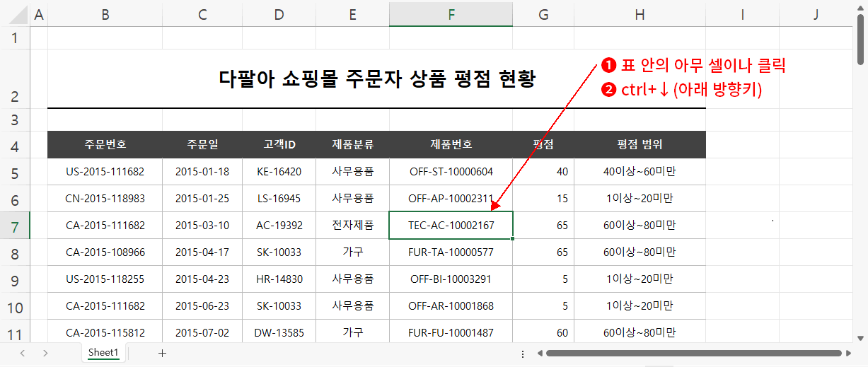The height and width of the screenshot is (367, 868).
Task: Click the 고객ID header cell
Action: [279, 145]
